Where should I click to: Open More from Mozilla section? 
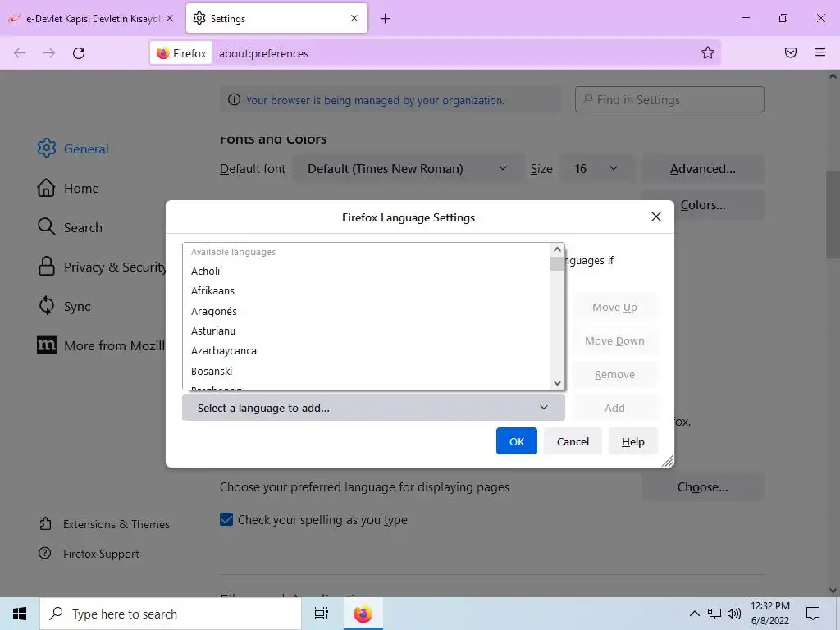tap(101, 345)
